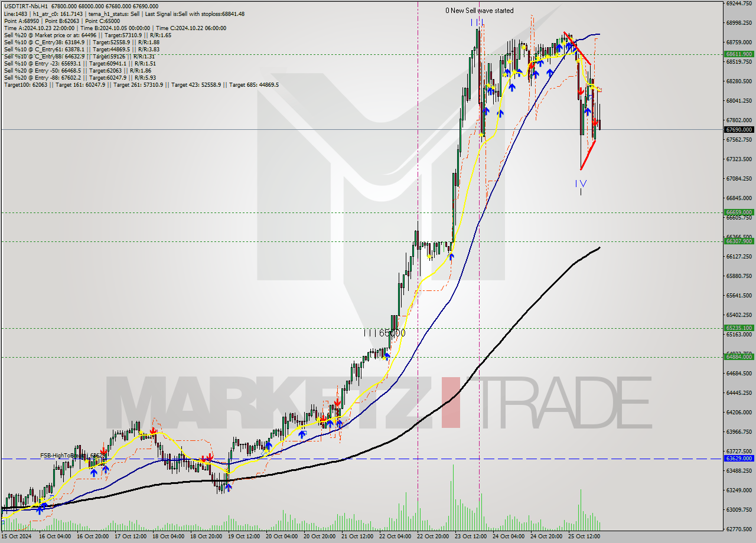Click the 68998.750 price axis label
The image size is (756, 543).
739,22
